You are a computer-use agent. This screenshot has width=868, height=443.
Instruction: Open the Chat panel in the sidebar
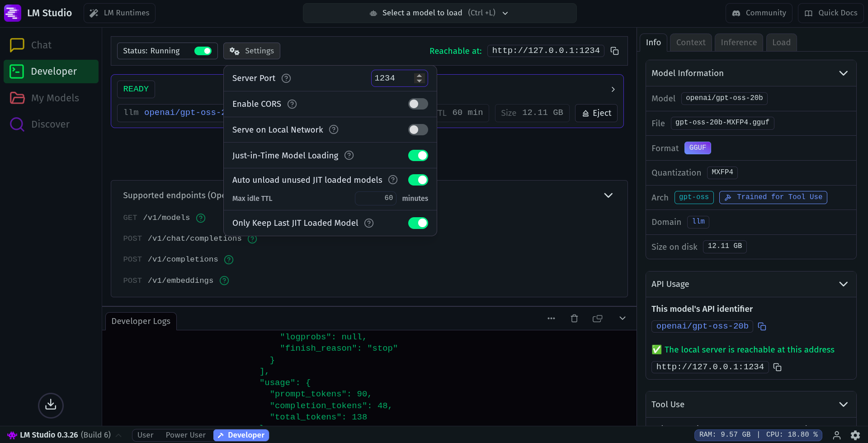[41, 45]
